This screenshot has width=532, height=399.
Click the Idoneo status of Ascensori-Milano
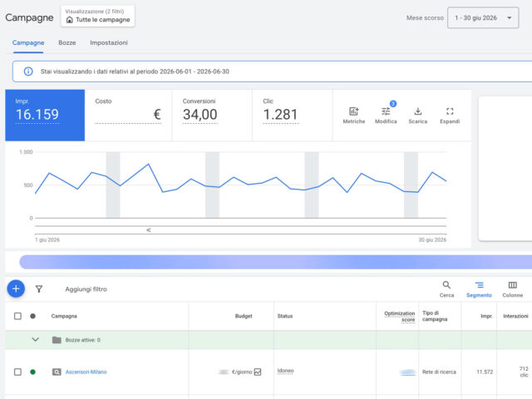(x=285, y=371)
